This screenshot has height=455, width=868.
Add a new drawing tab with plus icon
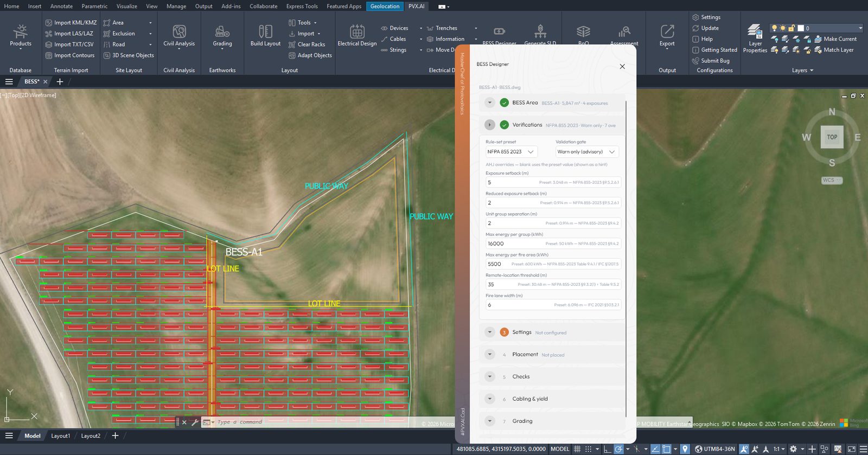point(60,81)
